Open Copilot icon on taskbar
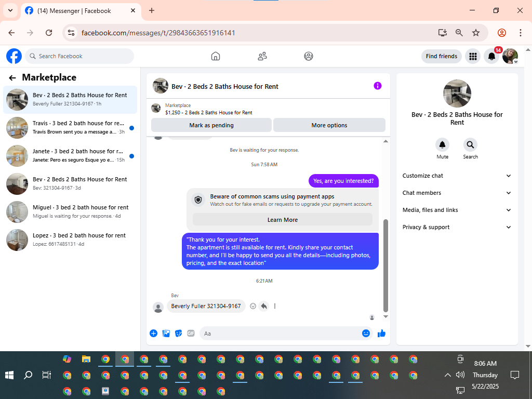 tap(67, 359)
